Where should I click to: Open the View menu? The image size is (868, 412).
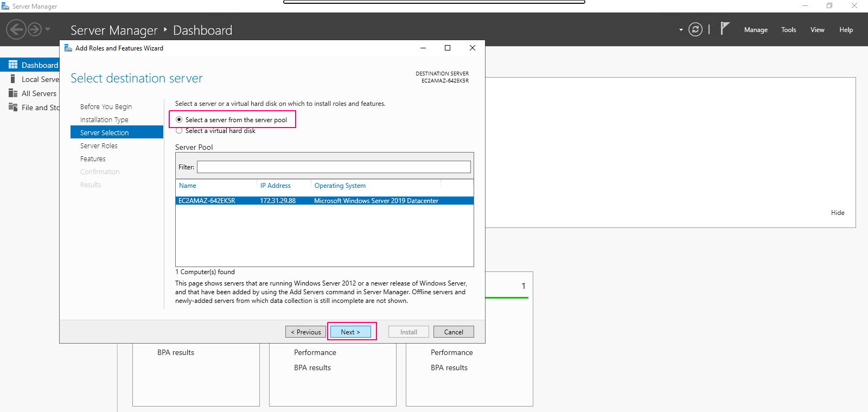pyautogui.click(x=818, y=30)
